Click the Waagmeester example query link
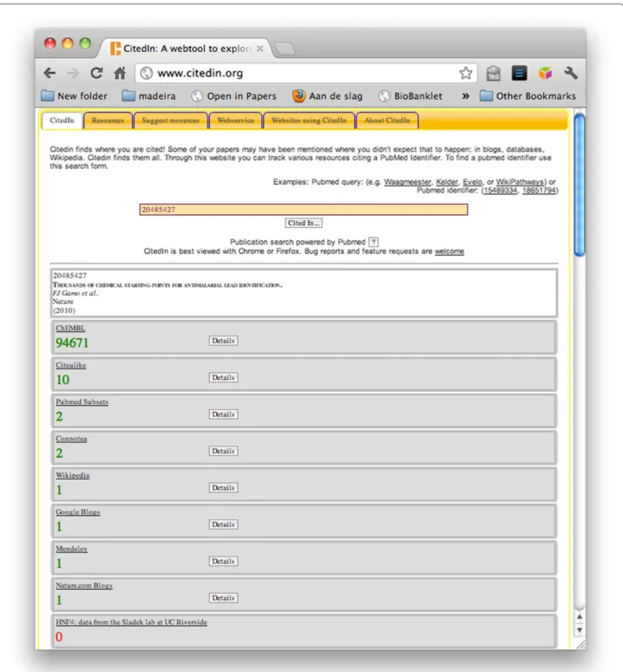 [407, 182]
